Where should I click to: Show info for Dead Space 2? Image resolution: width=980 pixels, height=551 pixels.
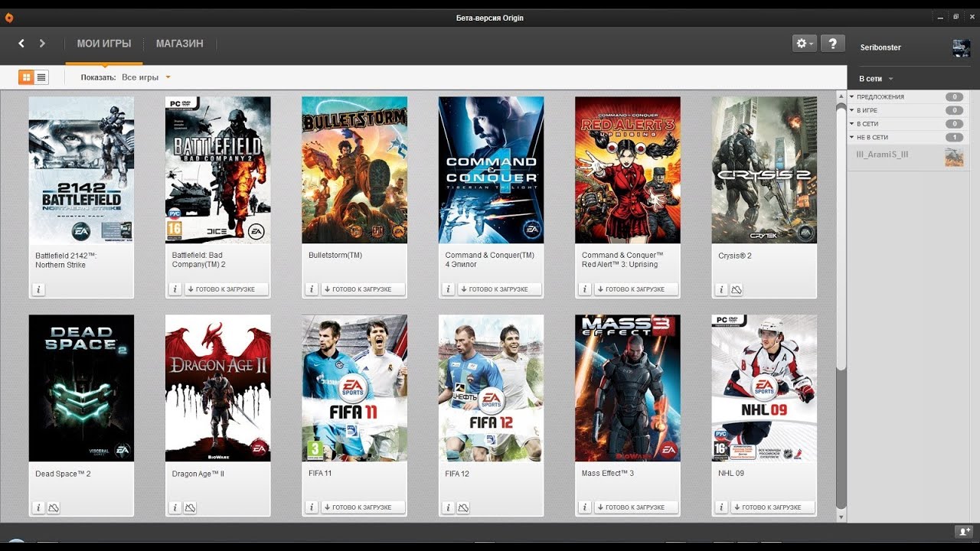[x=38, y=507]
